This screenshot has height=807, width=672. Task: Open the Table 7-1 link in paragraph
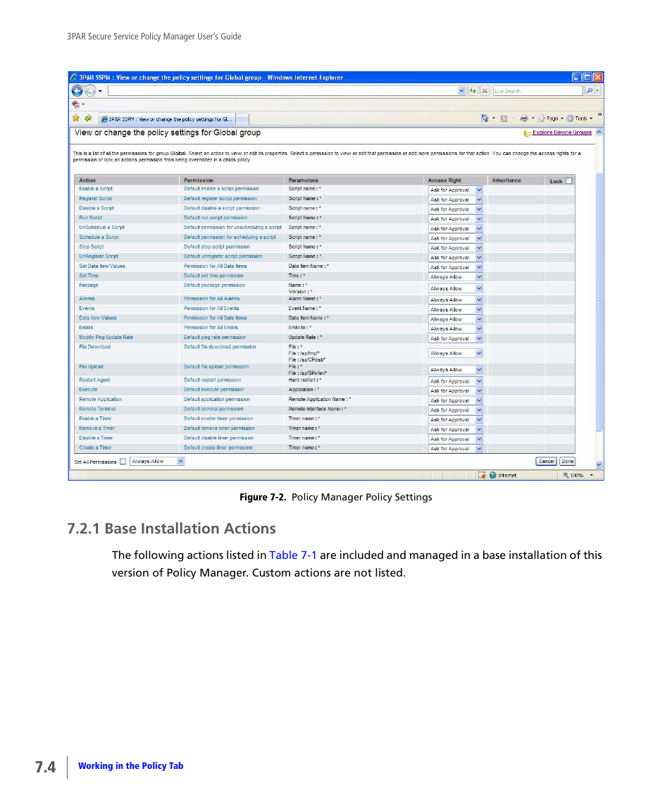293,555
